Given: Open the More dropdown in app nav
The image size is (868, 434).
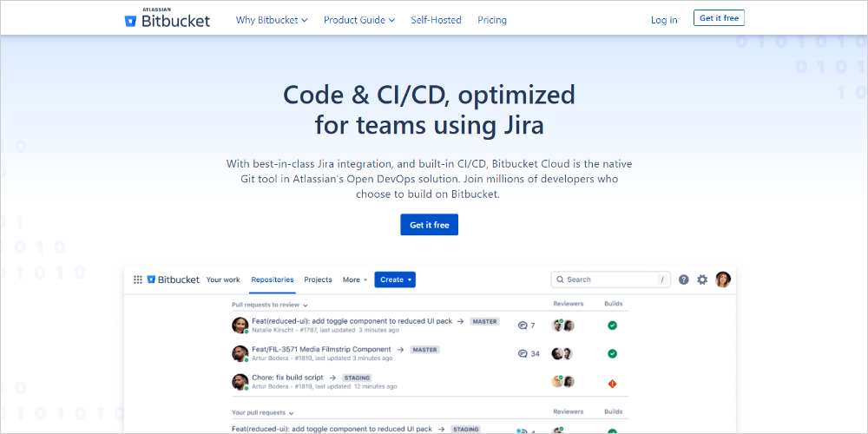Looking at the screenshot, I should (355, 279).
